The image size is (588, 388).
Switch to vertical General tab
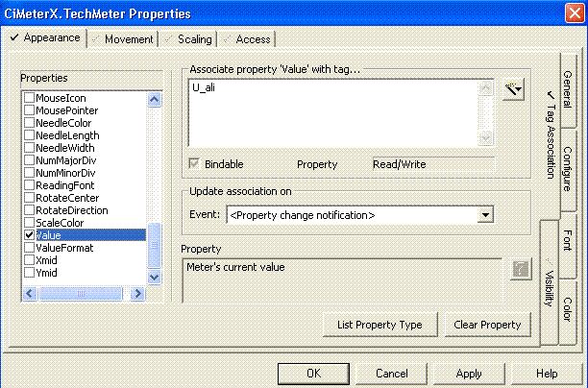click(x=567, y=87)
